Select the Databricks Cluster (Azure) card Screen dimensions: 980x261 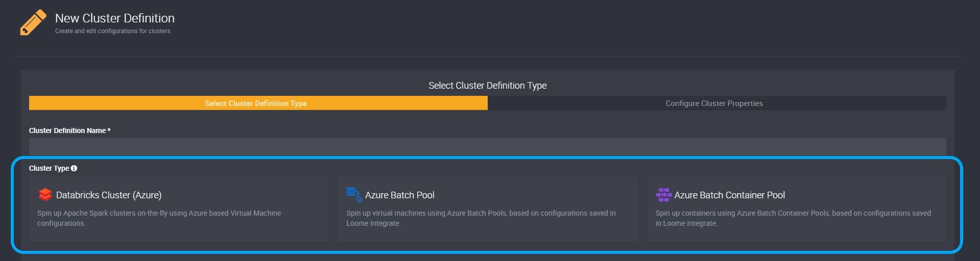178,208
